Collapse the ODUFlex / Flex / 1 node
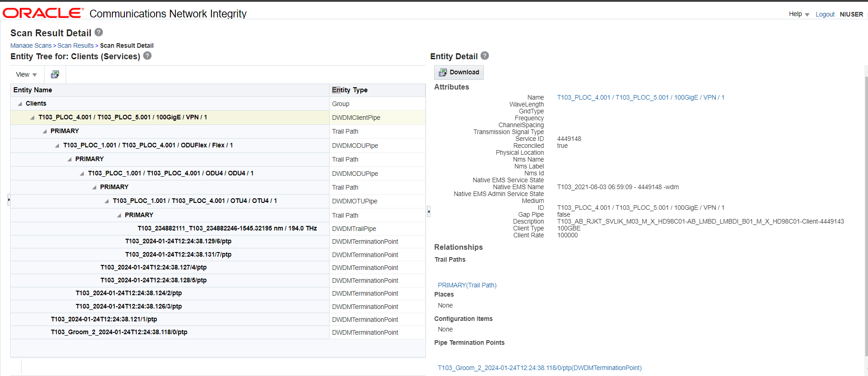 [57, 146]
